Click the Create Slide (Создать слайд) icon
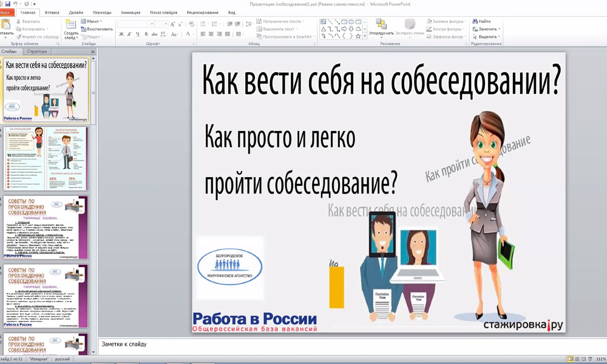 tap(70, 25)
